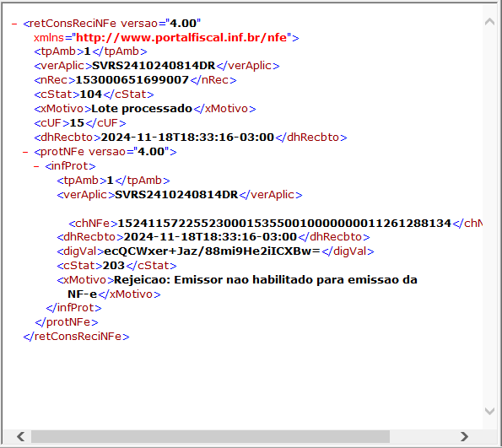
Task: Click the cStat value 104
Action: click(x=90, y=94)
